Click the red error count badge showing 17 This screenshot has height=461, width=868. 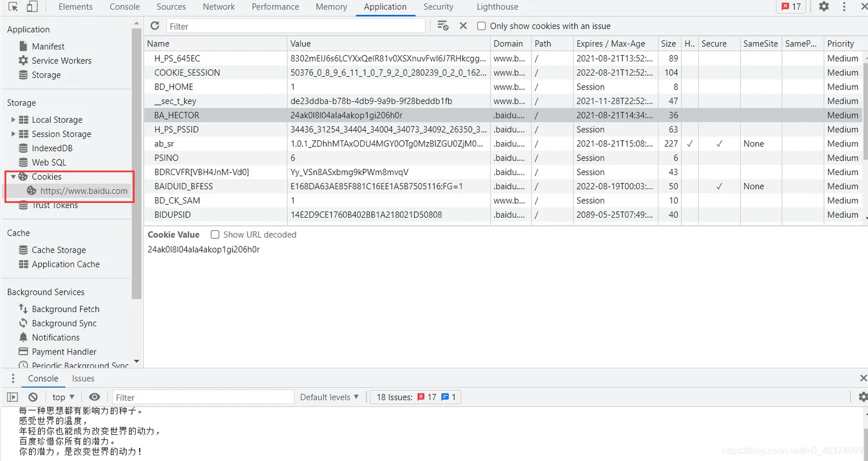791,7
